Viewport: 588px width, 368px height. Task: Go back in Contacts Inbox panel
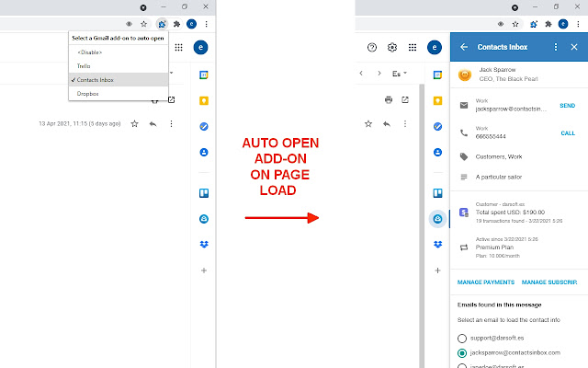pos(464,47)
